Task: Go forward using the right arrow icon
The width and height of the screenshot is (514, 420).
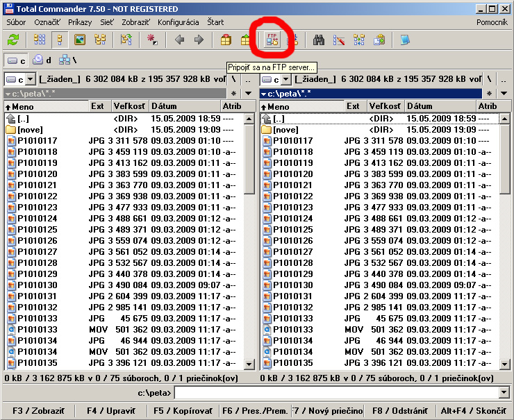Action: (199, 40)
